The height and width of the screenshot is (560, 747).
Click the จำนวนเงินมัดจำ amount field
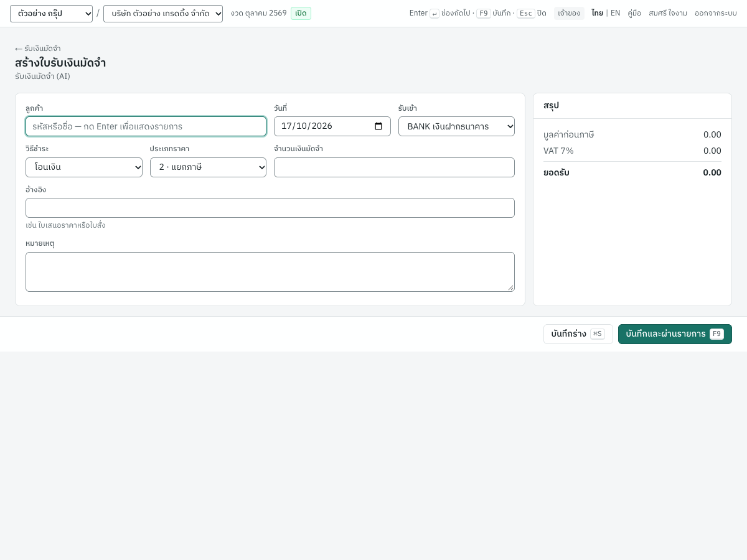click(x=394, y=167)
